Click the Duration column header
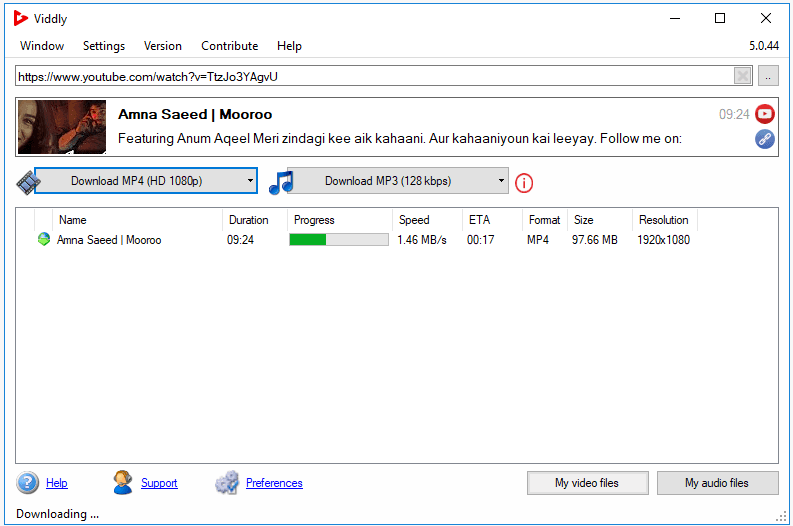793x526 pixels. 248,220
